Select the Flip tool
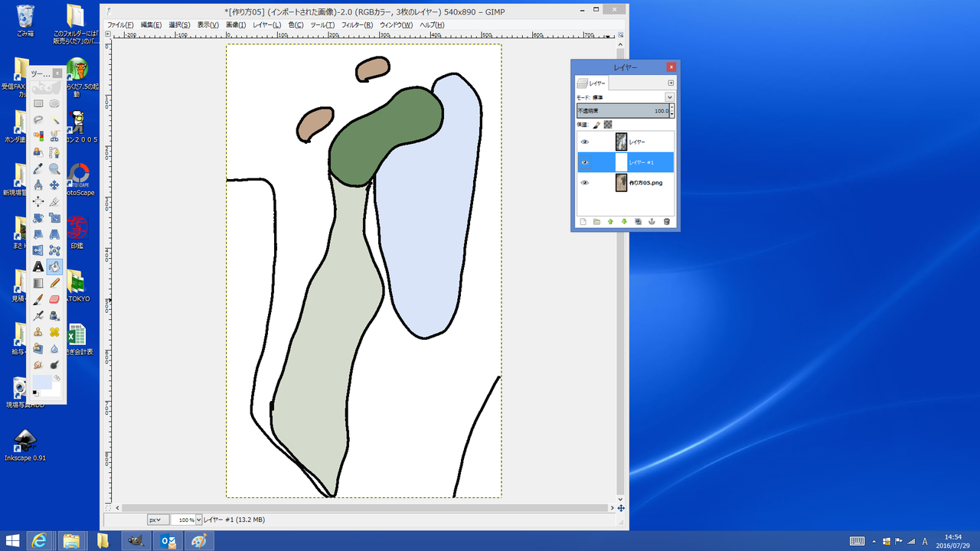The image size is (980, 551). coord(38,250)
